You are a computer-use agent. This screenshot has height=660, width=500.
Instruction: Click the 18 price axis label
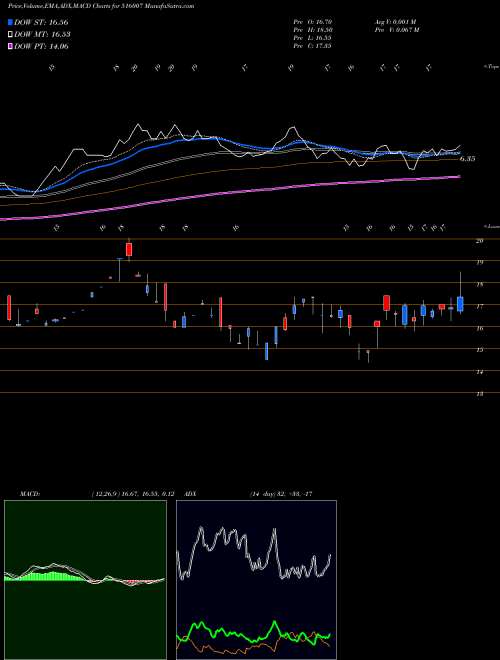point(479,285)
